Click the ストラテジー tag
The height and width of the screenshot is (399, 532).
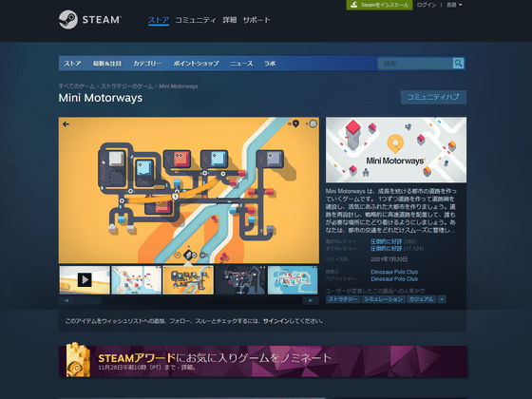click(343, 299)
